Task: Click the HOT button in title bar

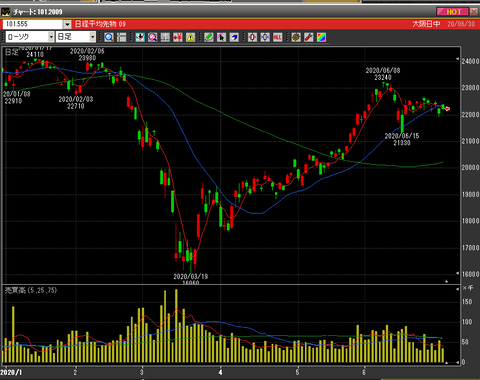Action: [453, 12]
